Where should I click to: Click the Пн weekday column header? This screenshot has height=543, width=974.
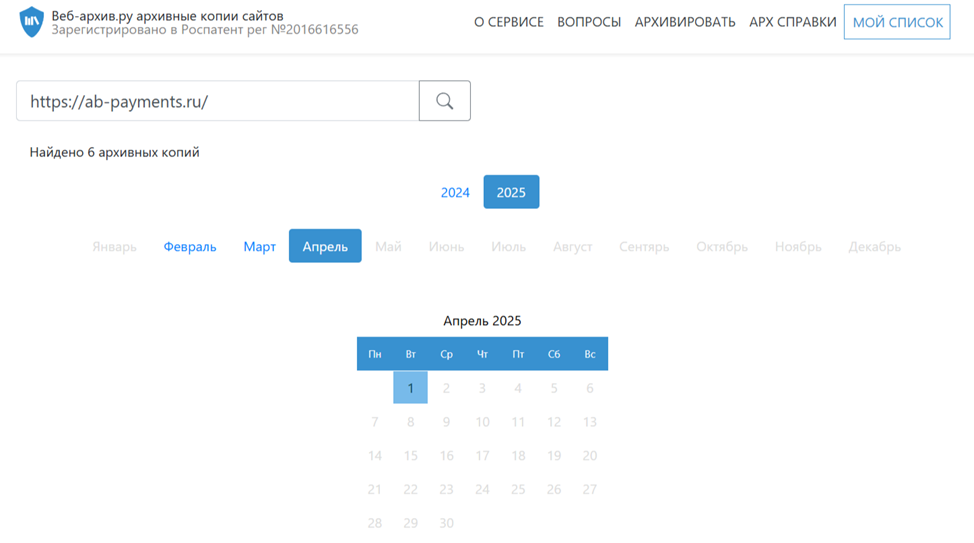click(375, 354)
